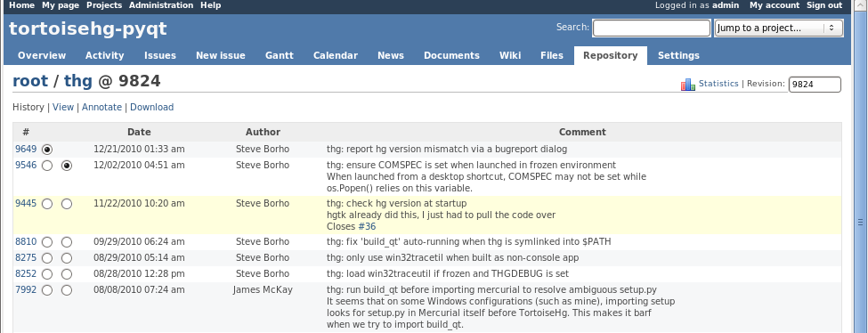Click the Search label link
Image resolution: width=868 pixels, height=333 pixels.
coord(572,27)
